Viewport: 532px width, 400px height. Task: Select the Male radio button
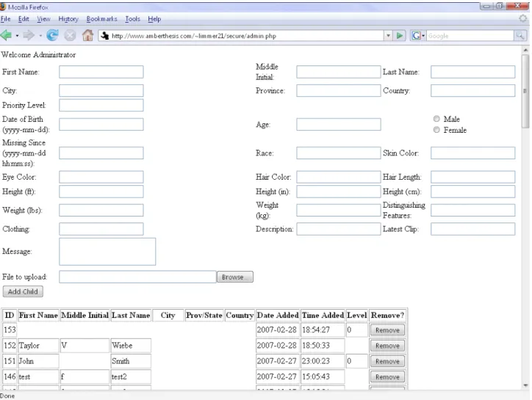click(436, 119)
